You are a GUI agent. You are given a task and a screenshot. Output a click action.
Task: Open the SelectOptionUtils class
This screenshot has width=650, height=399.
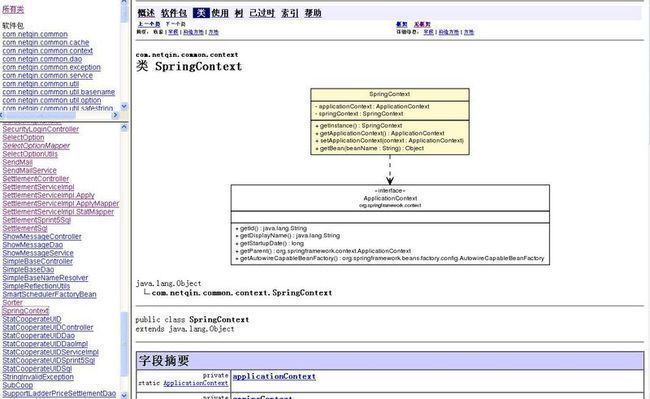click(x=30, y=154)
